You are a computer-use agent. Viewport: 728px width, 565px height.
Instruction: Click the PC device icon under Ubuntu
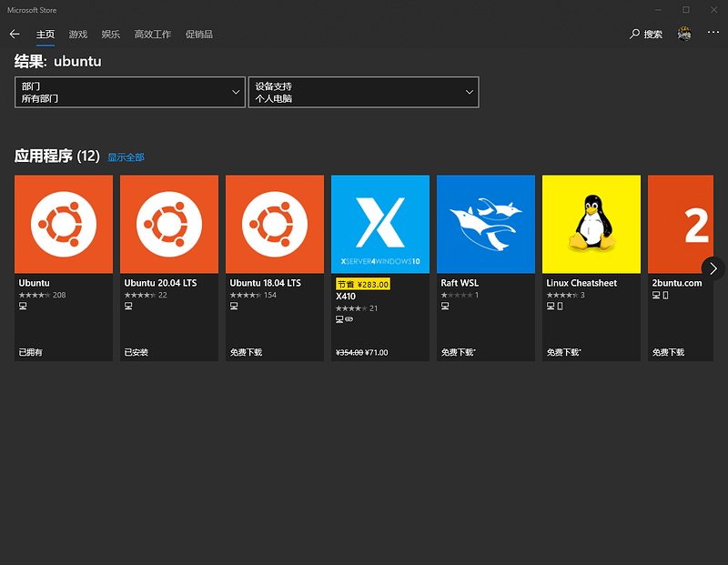click(x=23, y=306)
